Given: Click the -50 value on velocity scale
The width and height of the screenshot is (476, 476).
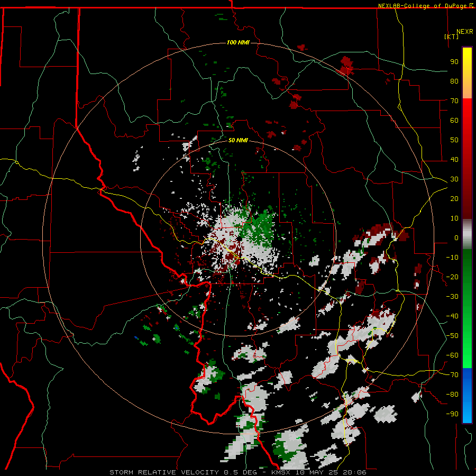Looking at the screenshot, I should coord(452,336).
